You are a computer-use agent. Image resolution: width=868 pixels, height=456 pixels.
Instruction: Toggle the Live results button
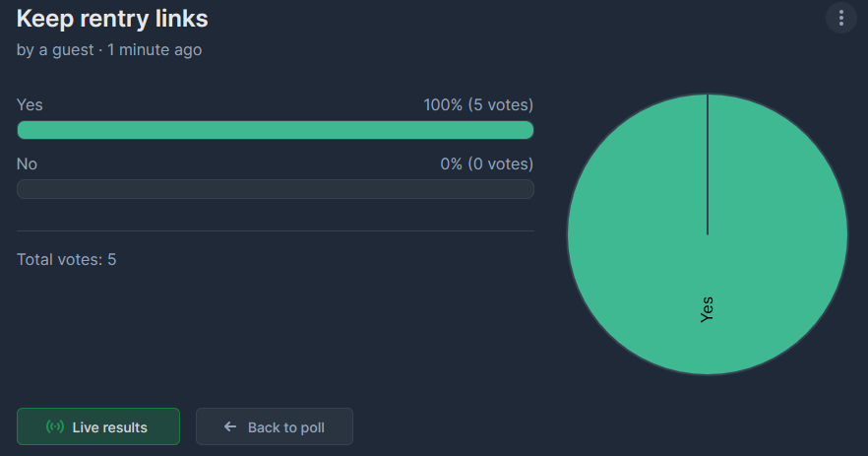(98, 426)
